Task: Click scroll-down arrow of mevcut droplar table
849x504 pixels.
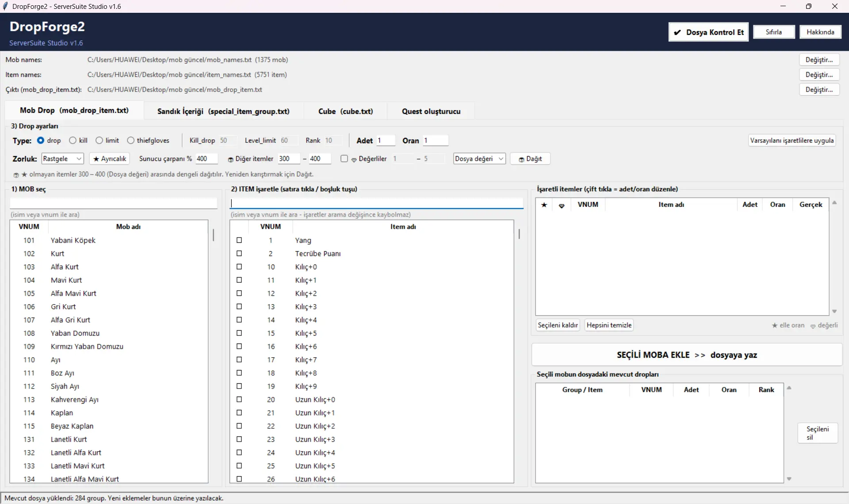Action: click(x=789, y=479)
